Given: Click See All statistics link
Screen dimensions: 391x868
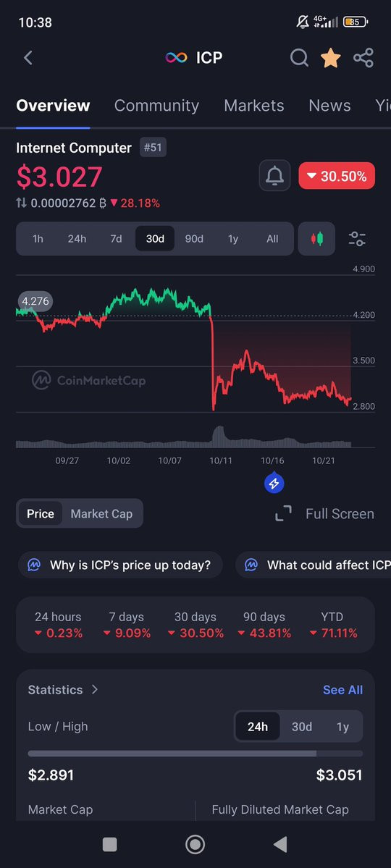Looking at the screenshot, I should coord(342,690).
